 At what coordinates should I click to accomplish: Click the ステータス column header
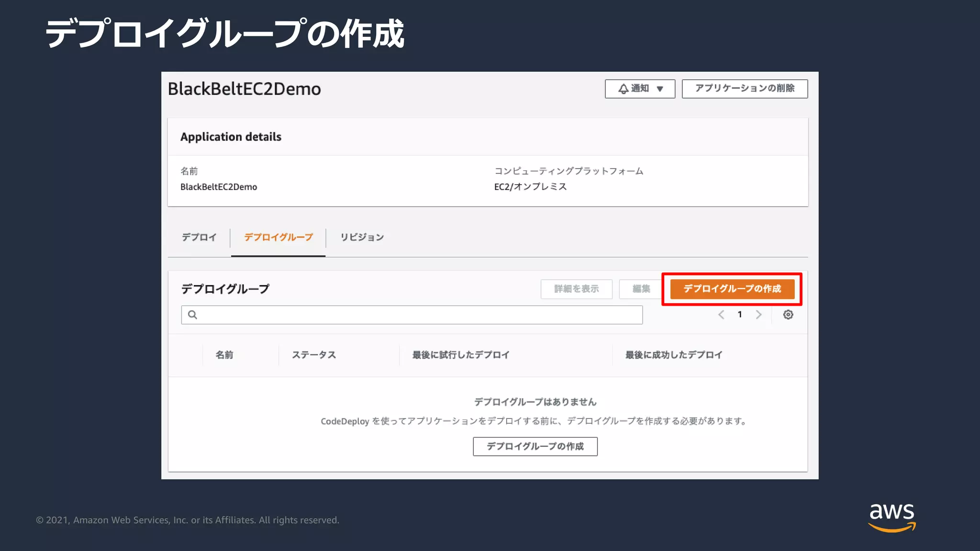tap(314, 355)
